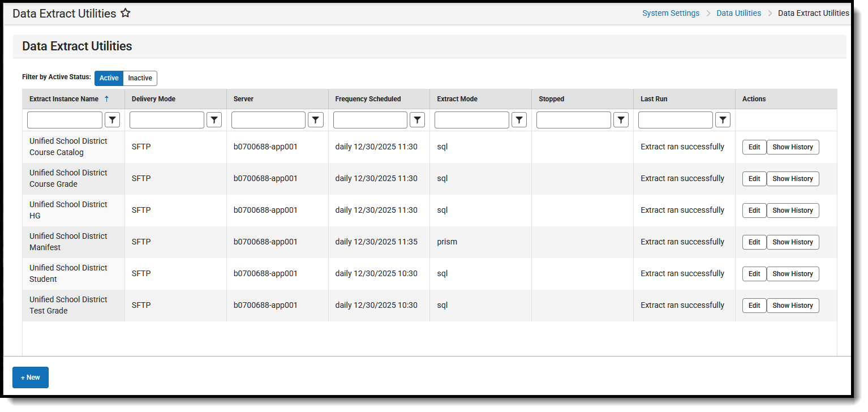Switch filter to show Inactive extracts
868x412 pixels.
[x=139, y=78]
